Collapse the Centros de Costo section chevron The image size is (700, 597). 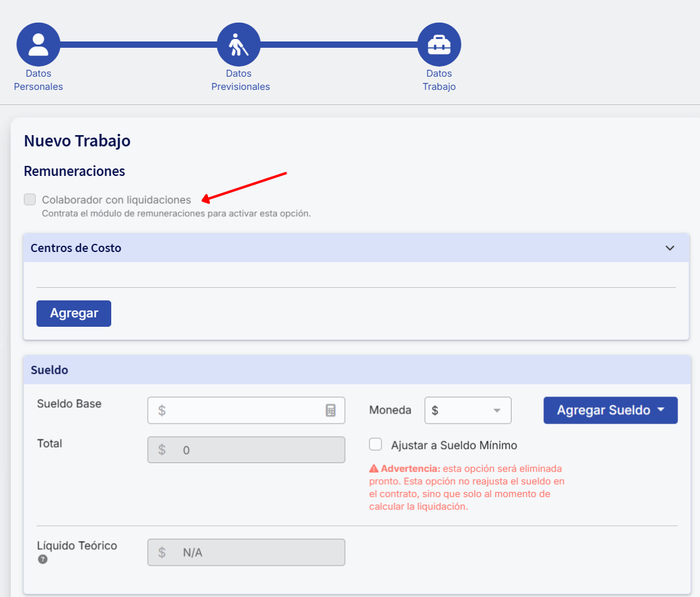(x=669, y=248)
